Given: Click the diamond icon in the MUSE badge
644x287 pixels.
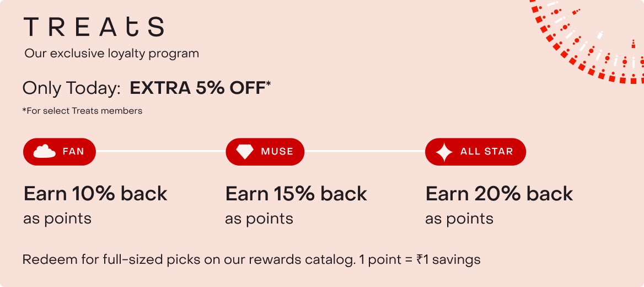Looking at the screenshot, I should coord(245,152).
